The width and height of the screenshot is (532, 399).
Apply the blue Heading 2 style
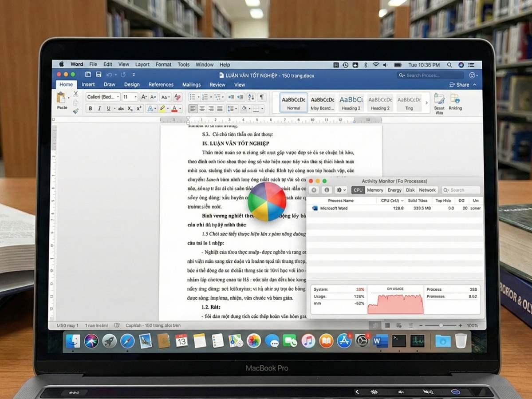351,103
